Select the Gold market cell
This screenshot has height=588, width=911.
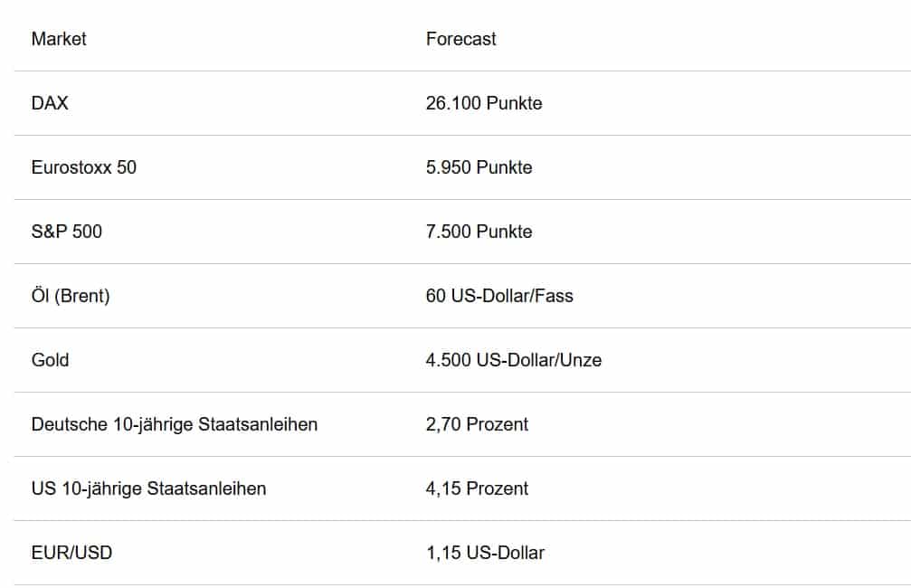click(x=50, y=360)
